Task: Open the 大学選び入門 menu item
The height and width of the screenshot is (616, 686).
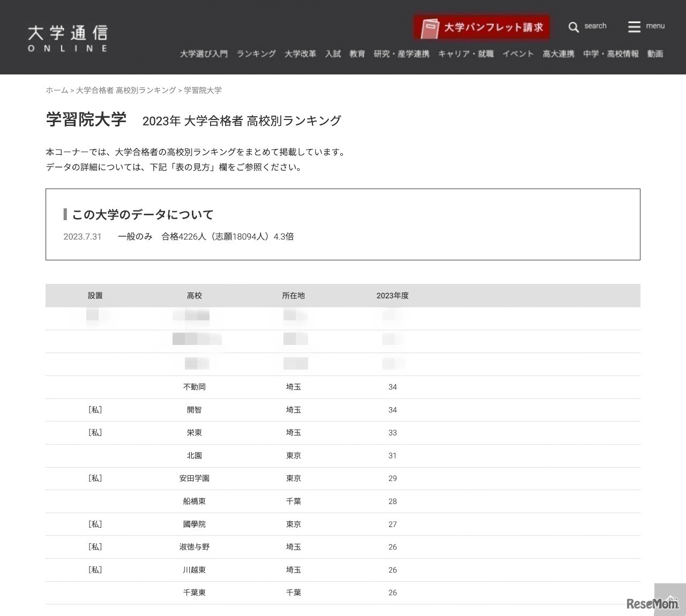Action: (x=204, y=54)
